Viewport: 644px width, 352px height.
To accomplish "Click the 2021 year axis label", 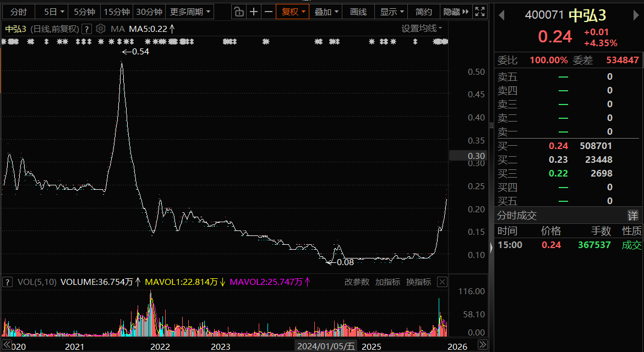I will tap(74, 346).
